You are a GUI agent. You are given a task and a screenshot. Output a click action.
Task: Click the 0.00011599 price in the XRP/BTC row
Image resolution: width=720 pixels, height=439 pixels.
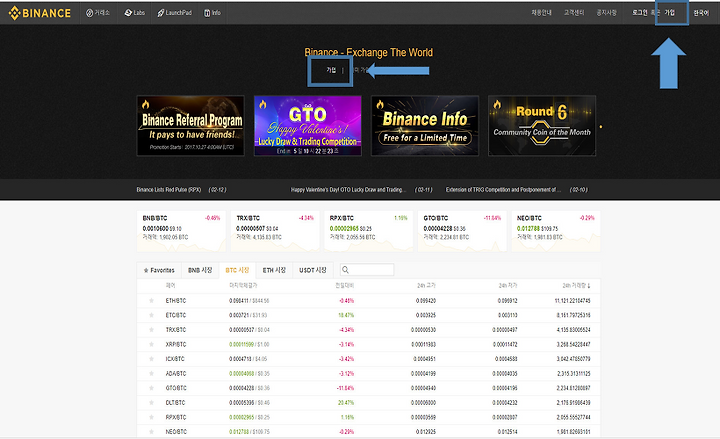pyautogui.click(x=242, y=344)
